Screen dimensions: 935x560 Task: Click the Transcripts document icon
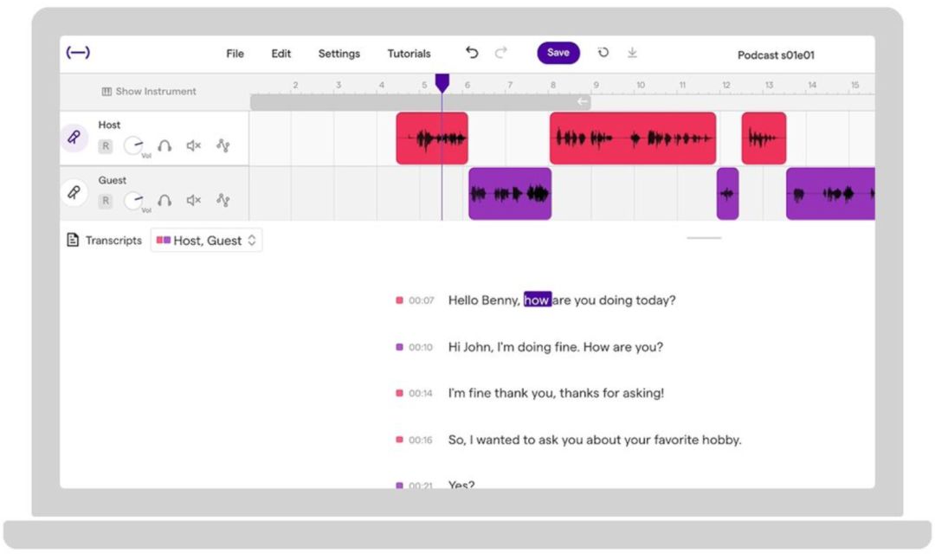[x=73, y=240]
